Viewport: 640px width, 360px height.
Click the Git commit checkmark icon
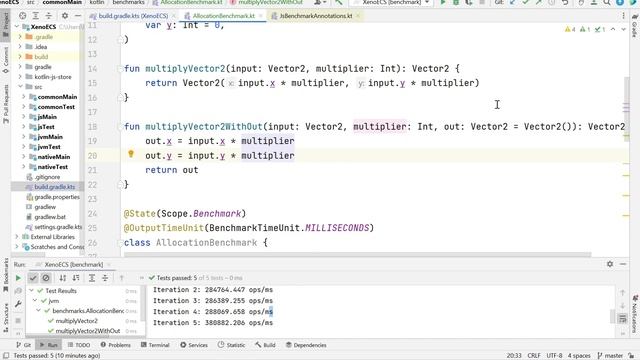coord(525,2)
